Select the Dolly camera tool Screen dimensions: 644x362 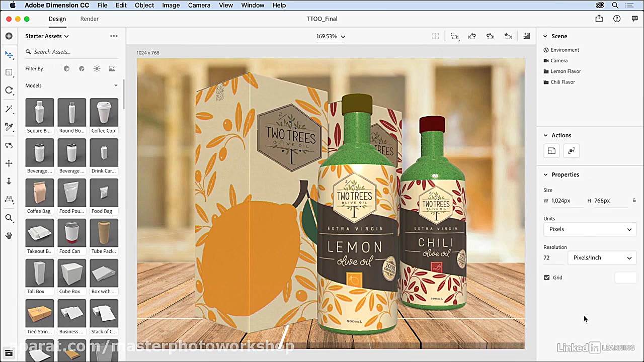pyautogui.click(x=9, y=181)
